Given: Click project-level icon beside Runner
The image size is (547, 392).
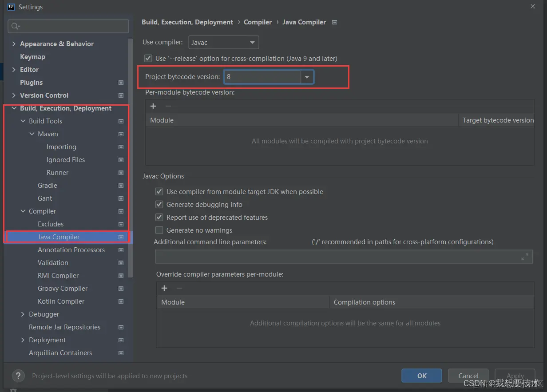Looking at the screenshot, I should (x=121, y=173).
